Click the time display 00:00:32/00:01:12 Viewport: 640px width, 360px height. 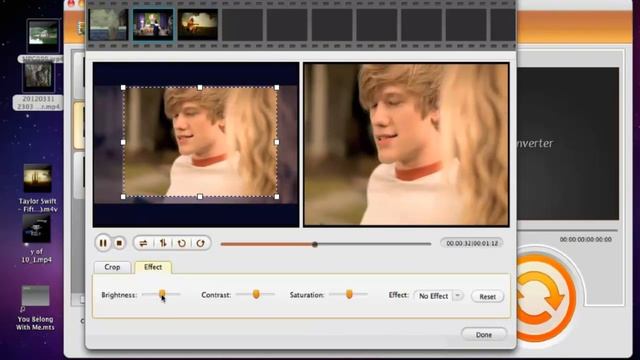coord(472,243)
